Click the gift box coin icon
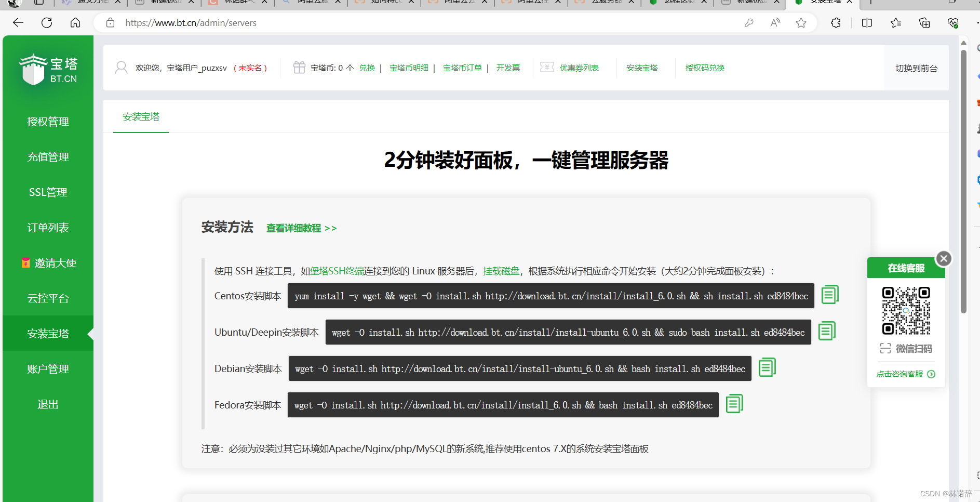Viewport: 980px width, 502px height. [299, 68]
